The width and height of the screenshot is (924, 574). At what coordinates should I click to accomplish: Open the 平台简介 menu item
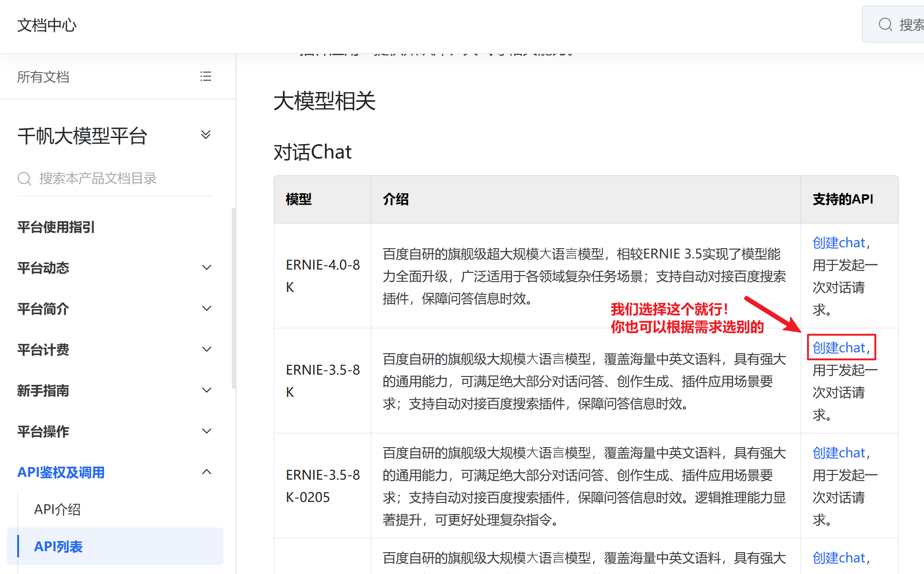pyautogui.click(x=43, y=309)
